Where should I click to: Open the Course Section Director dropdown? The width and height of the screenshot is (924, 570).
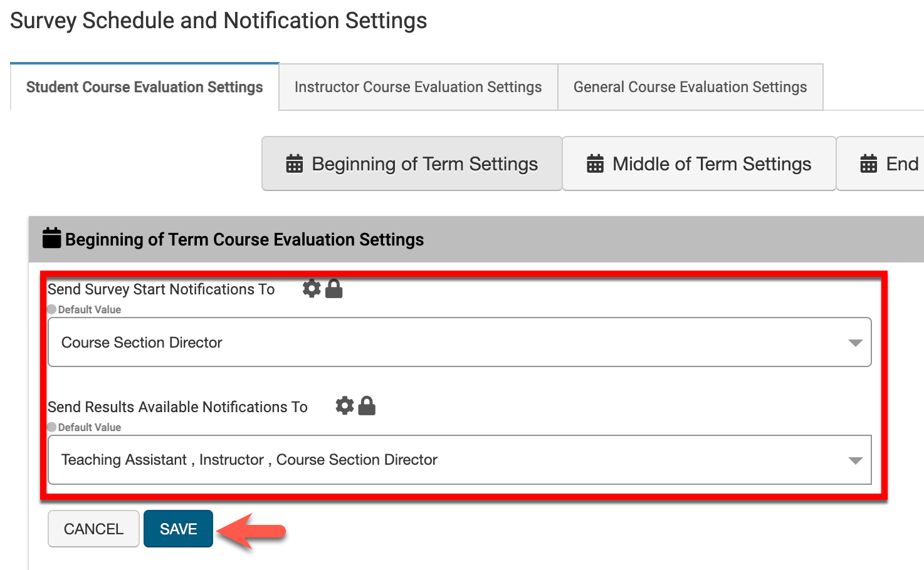(459, 342)
